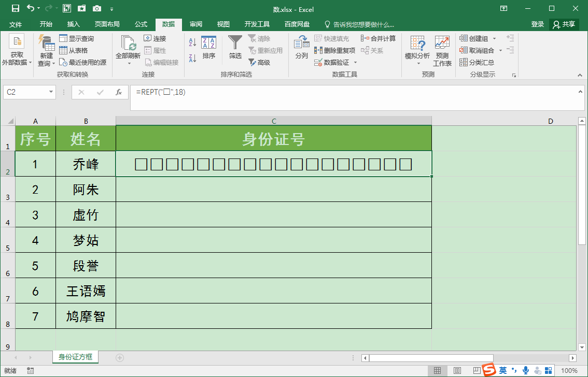
Task: Open Outline (分级显示) dialog launcher
Action: click(514, 75)
